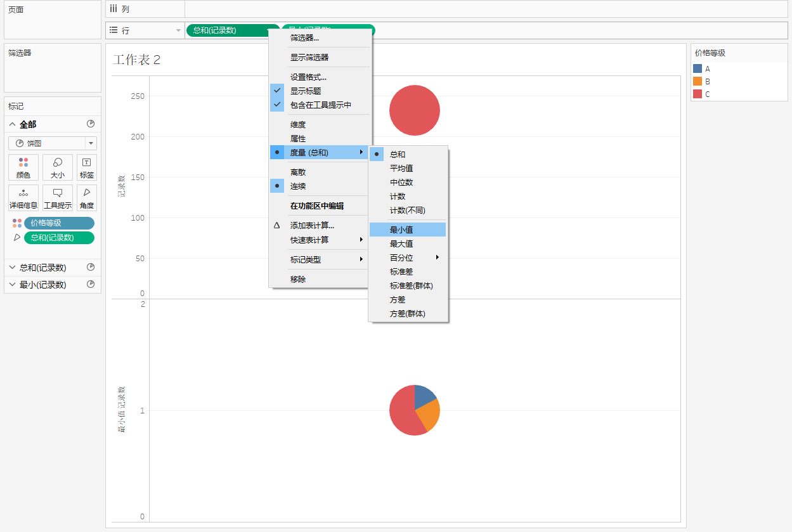The height and width of the screenshot is (532, 792).
Task: Click the Size mark card
Action: [x=58, y=167]
